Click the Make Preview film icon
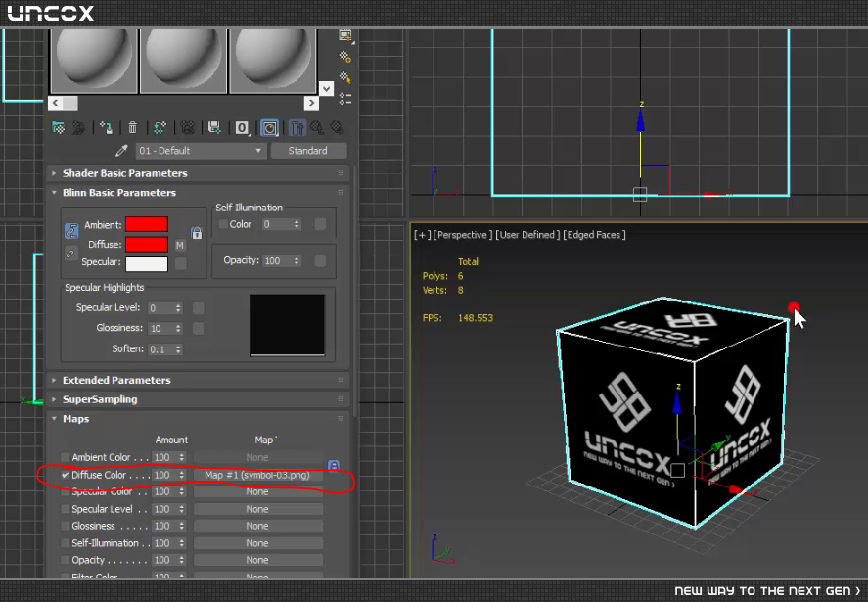 (344, 36)
